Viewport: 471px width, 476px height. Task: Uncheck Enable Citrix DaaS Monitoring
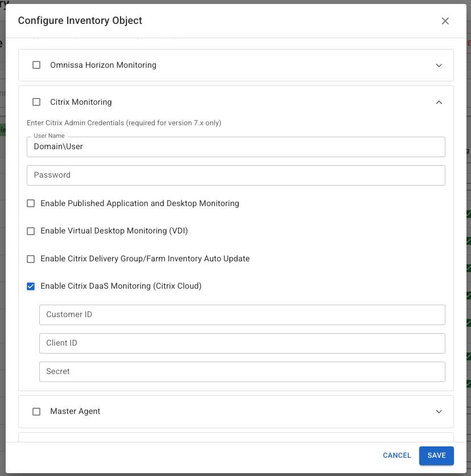click(x=31, y=286)
